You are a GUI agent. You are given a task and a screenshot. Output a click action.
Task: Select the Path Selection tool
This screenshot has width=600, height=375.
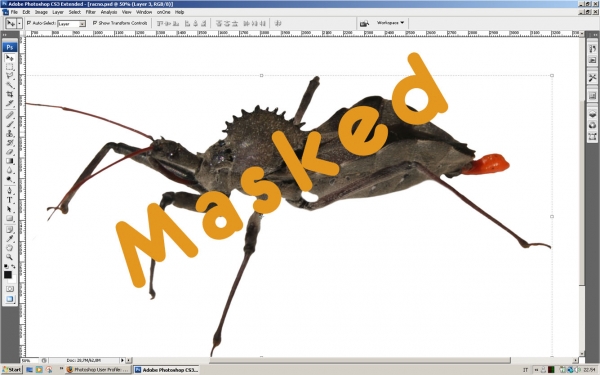click(10, 209)
